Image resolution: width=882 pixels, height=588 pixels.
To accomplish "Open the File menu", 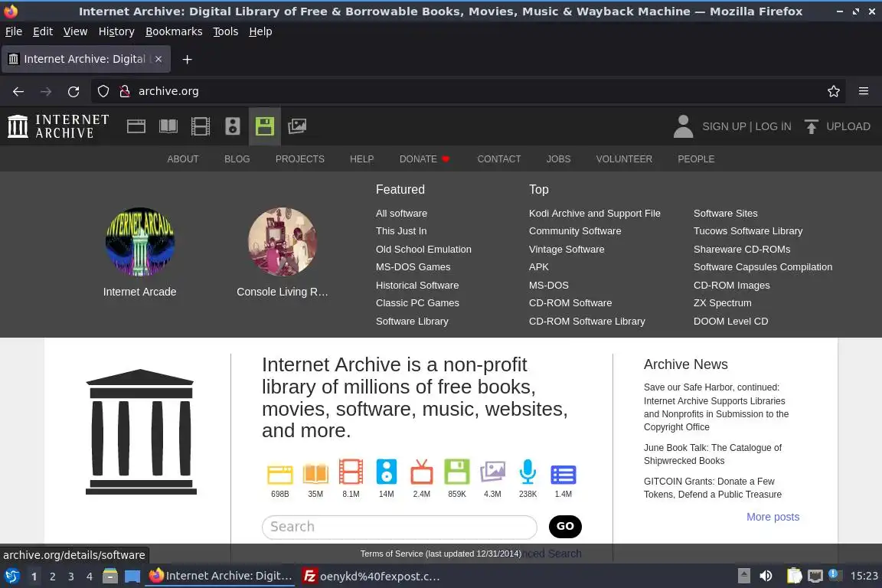I will pos(14,31).
